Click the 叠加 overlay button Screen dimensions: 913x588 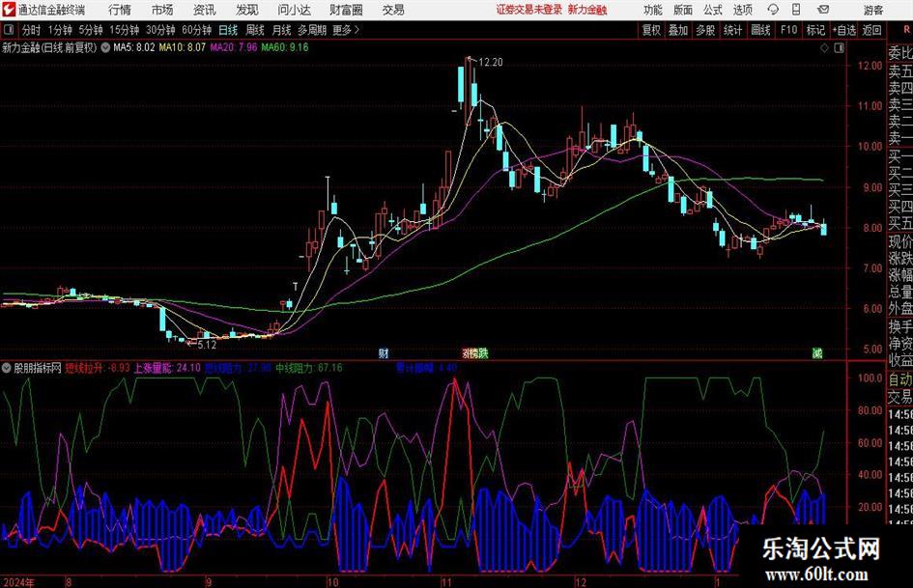(678, 30)
